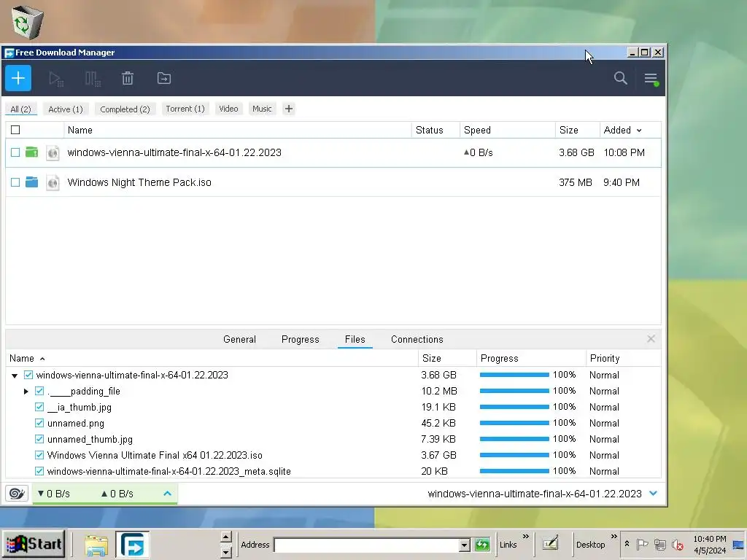The height and width of the screenshot is (560, 747).
Task: Click progress bar of unnamed.png file
Action: click(x=514, y=423)
